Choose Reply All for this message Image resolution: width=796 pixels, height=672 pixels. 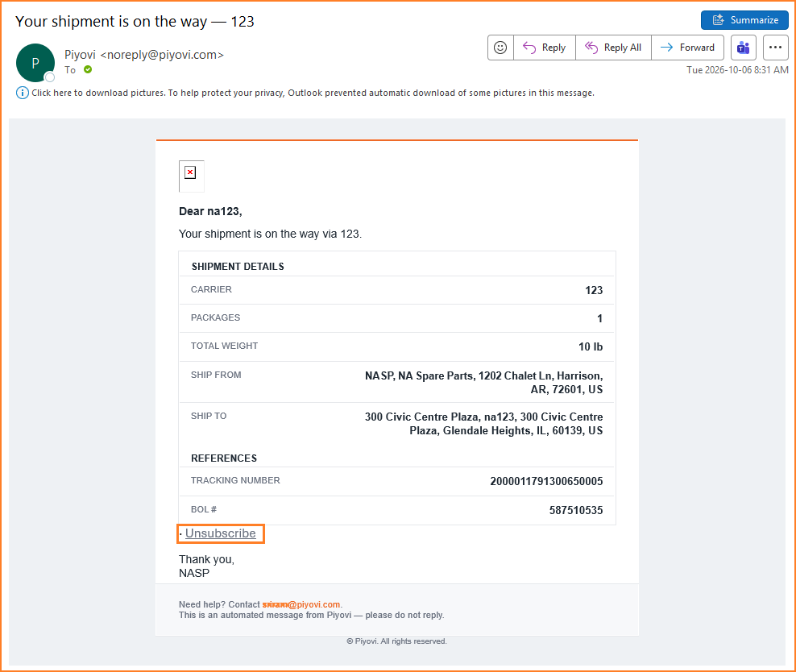pos(613,48)
